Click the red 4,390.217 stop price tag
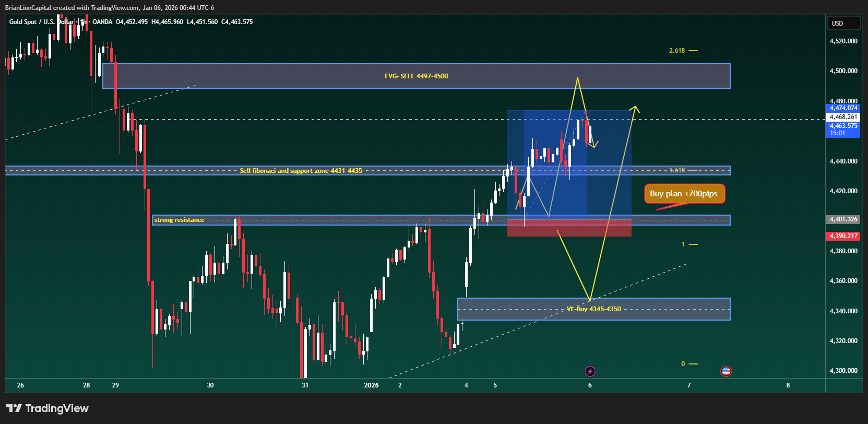Image resolution: width=868 pixels, height=424 pixels. [x=842, y=236]
